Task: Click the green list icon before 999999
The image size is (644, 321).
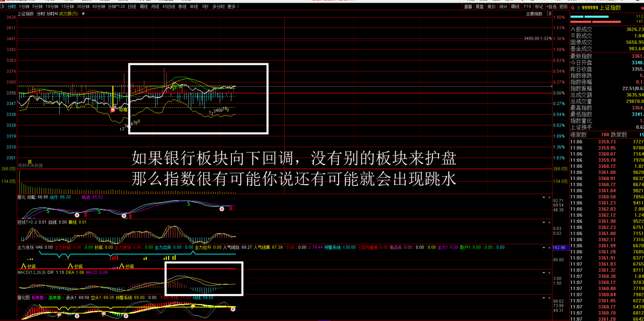Action: tap(578, 8)
